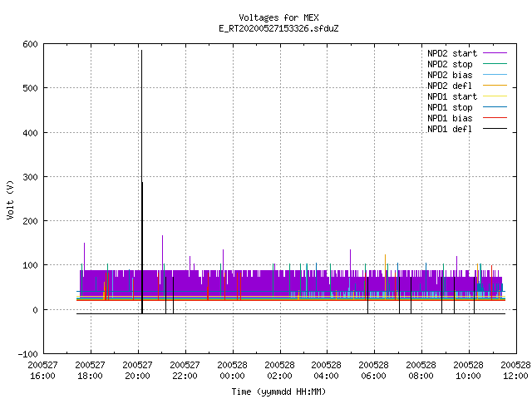This screenshot has width=532, height=399.
Task: Click the light blue NPD2 bias legend line
Action: (x=495, y=75)
